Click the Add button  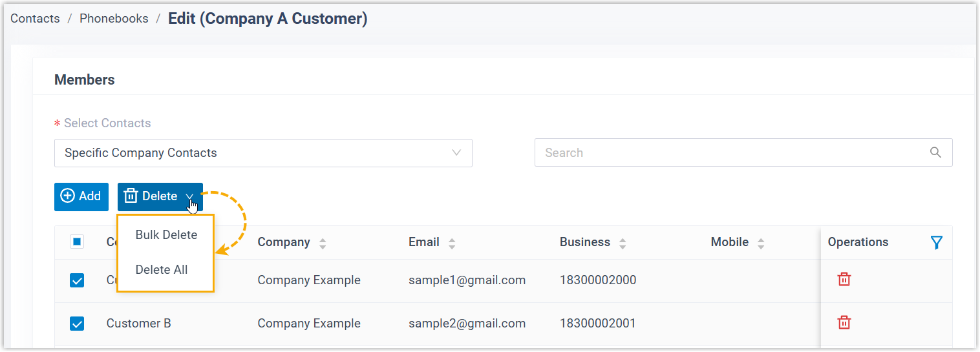(x=81, y=196)
